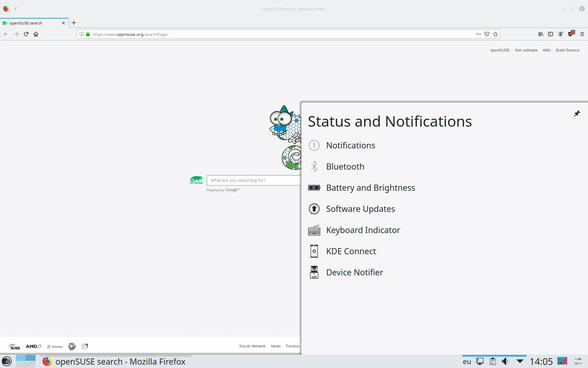The image size is (588, 368).
Task: Switch desktop using the pager widget
Action: tap(26, 361)
